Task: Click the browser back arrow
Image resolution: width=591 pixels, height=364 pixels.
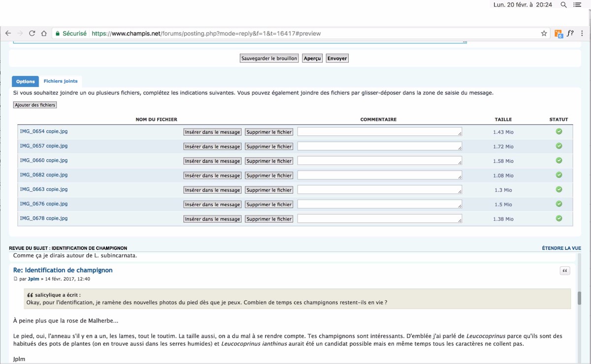Action: [8, 33]
